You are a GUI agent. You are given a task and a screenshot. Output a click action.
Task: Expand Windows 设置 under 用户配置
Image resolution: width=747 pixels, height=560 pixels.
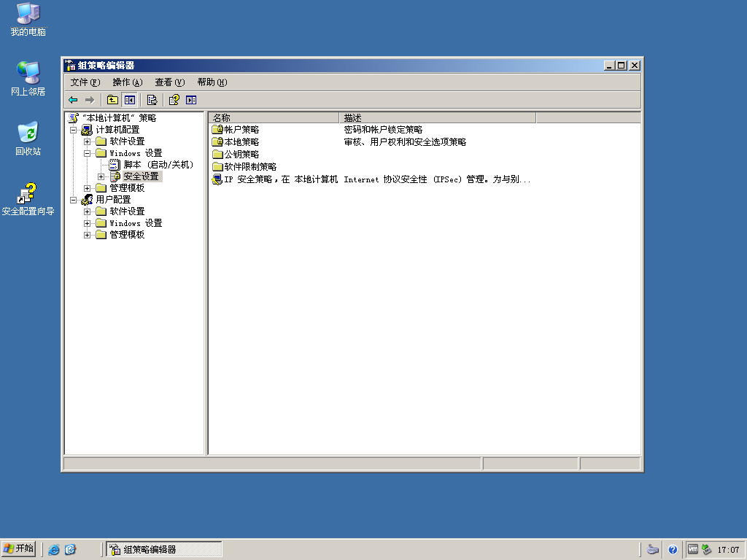pos(88,223)
